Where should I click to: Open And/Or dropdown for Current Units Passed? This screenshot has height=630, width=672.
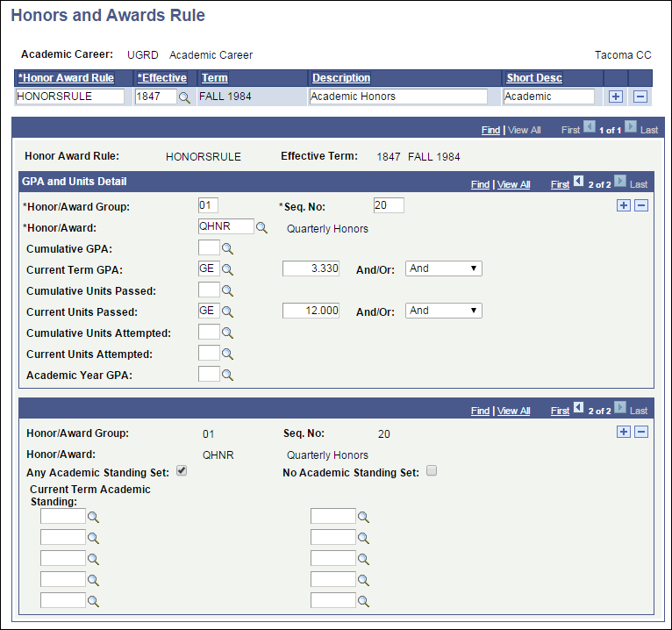point(444,311)
